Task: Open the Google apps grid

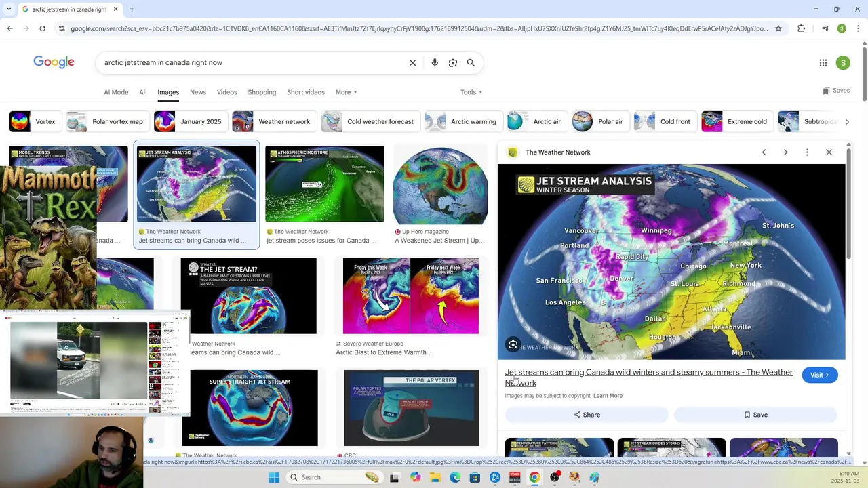Action: click(823, 62)
